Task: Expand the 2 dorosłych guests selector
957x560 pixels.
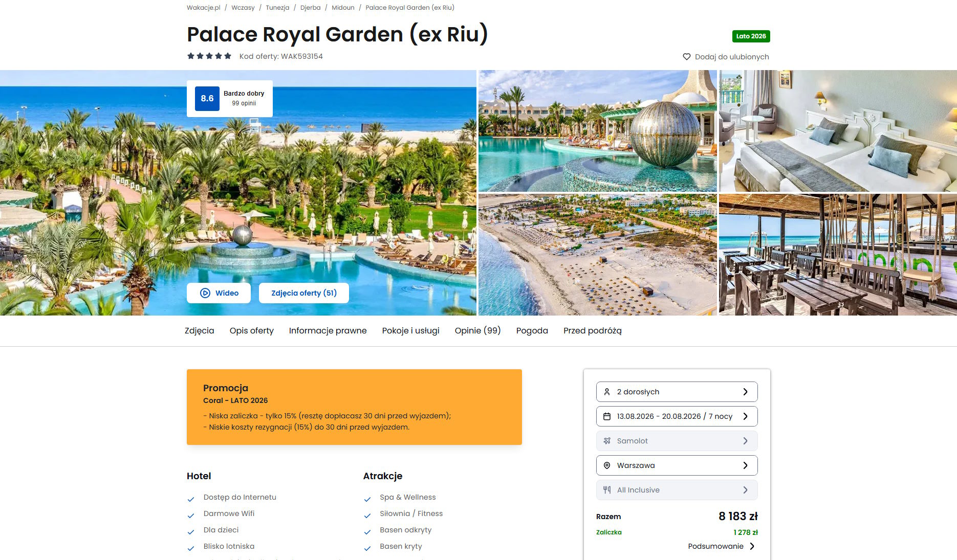Action: pos(677,392)
